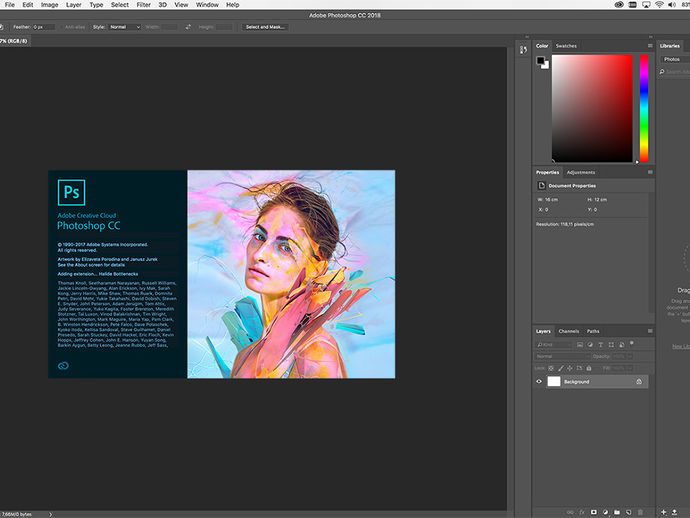Switch to the Color tab
Viewport: 690px width, 518px height.
(x=542, y=46)
